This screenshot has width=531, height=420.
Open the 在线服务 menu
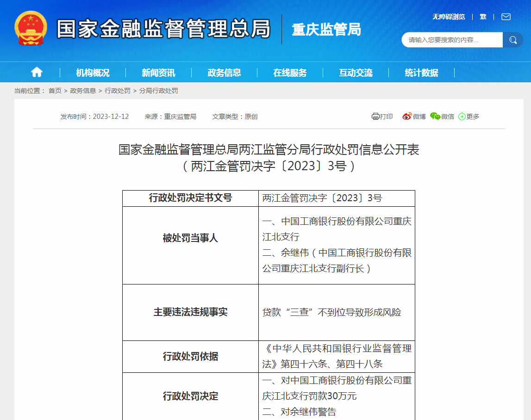click(x=290, y=73)
